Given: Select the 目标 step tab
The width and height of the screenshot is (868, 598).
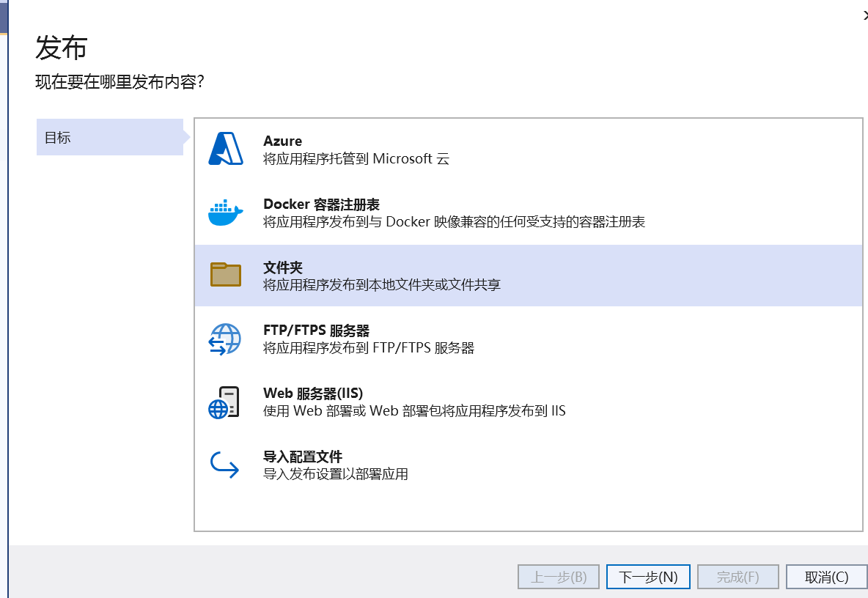Looking at the screenshot, I should pyautogui.click(x=110, y=137).
